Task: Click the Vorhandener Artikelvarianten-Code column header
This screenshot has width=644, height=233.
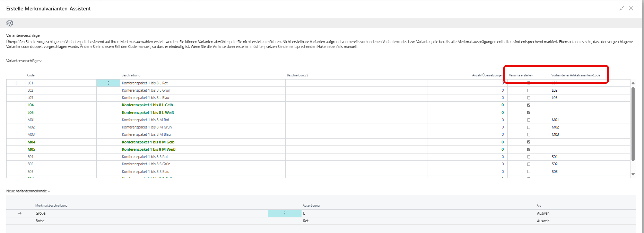Action: (x=575, y=75)
